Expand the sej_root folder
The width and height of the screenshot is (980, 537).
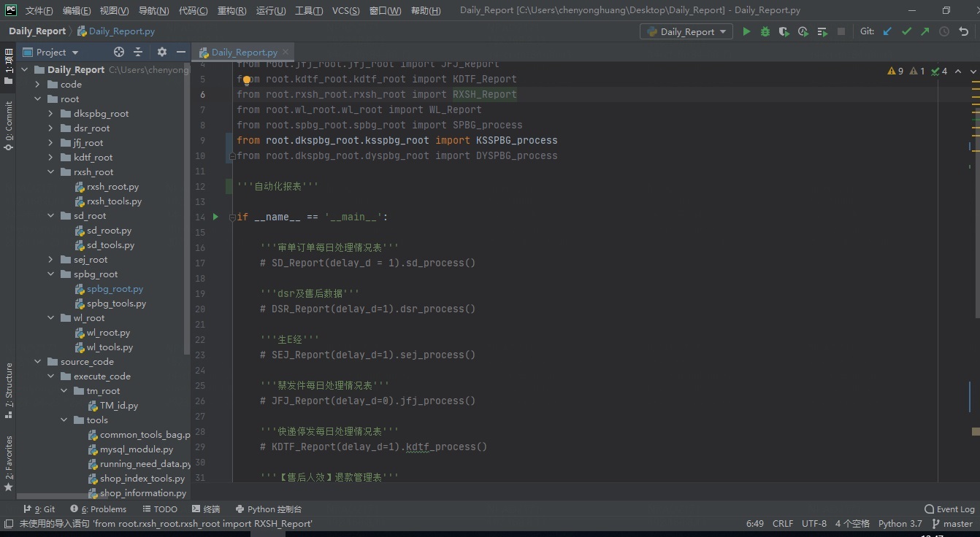(x=50, y=260)
